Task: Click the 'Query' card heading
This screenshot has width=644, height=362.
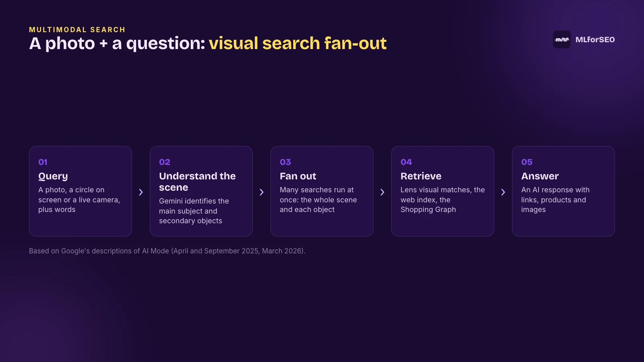Action: point(53,176)
